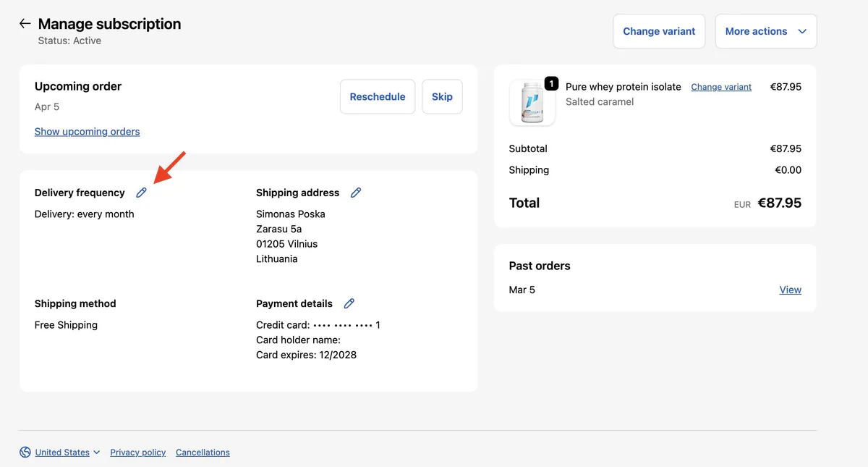Click the credit card number line
This screenshot has width=868, height=467.
click(318, 325)
